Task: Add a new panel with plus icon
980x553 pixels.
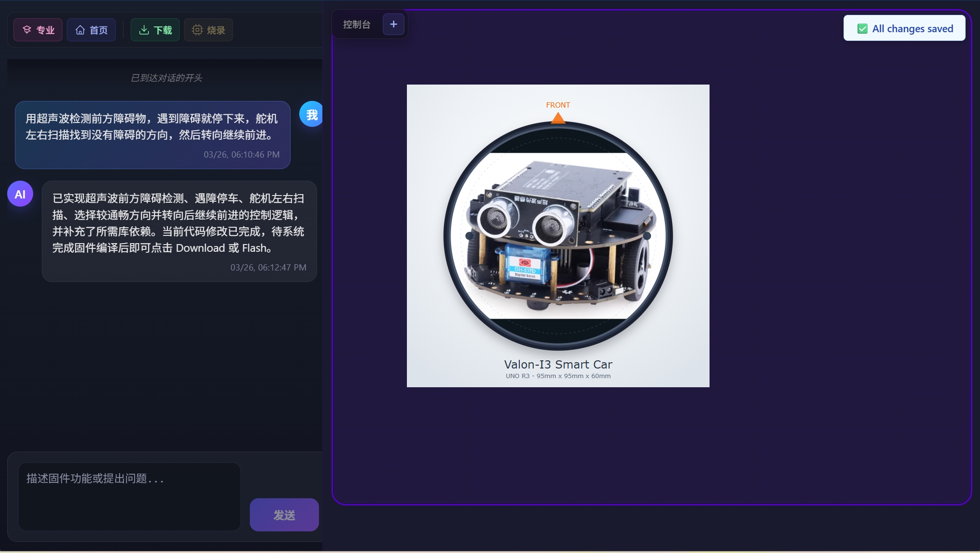Action: click(393, 24)
